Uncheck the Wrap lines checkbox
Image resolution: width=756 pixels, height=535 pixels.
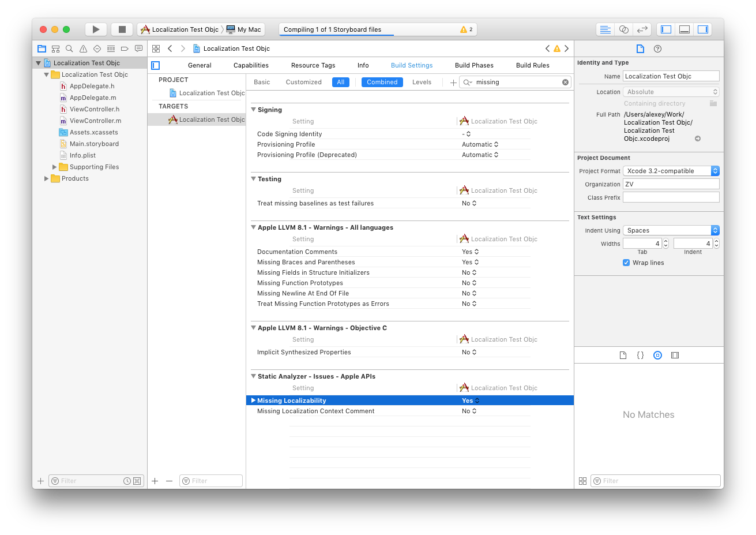[626, 263]
